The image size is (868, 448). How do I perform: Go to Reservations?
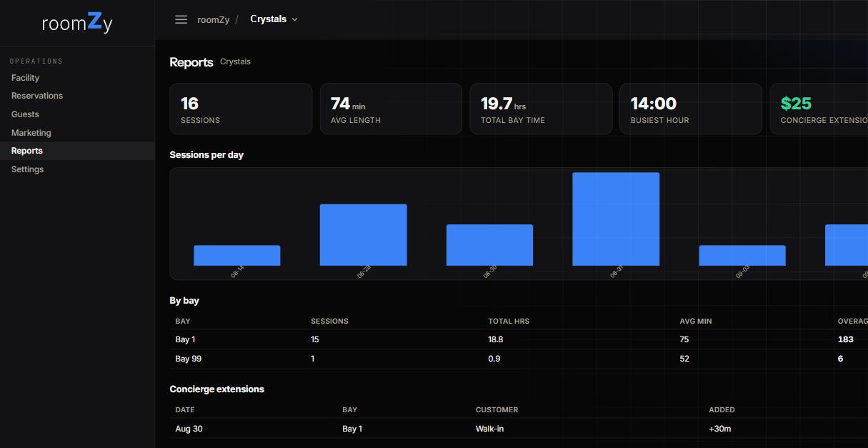77,96
